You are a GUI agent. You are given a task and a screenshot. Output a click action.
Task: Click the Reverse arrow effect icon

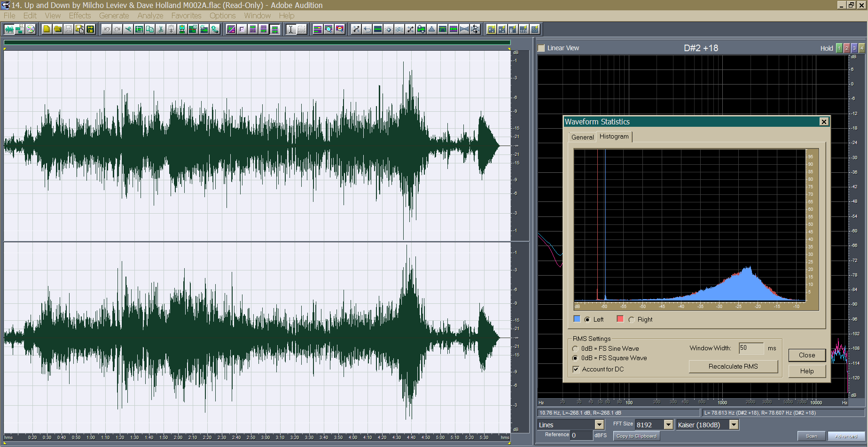click(x=367, y=29)
